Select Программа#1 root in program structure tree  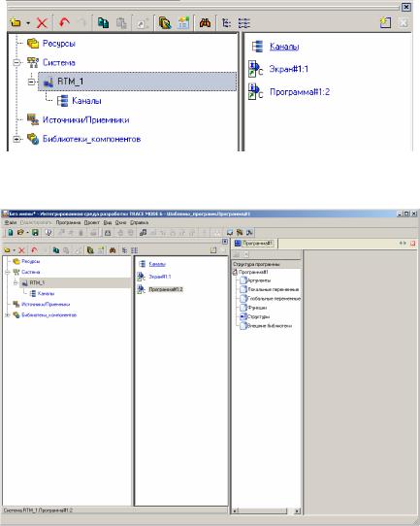(x=253, y=272)
